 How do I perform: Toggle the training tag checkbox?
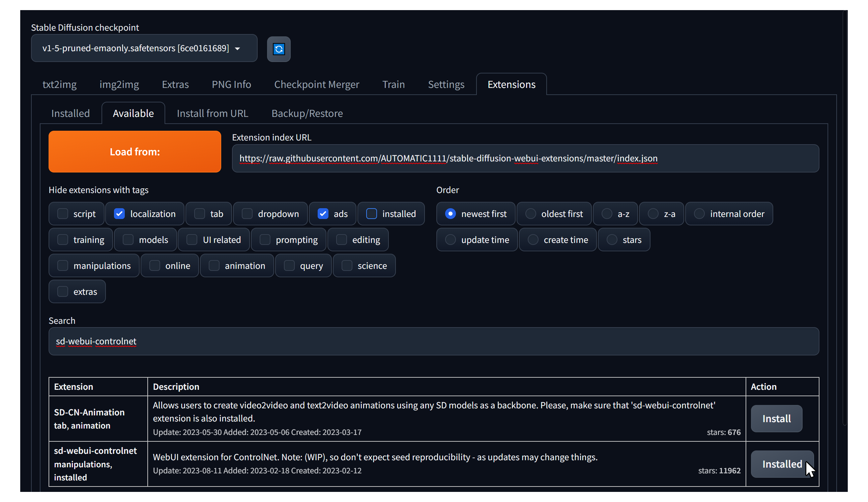click(62, 240)
